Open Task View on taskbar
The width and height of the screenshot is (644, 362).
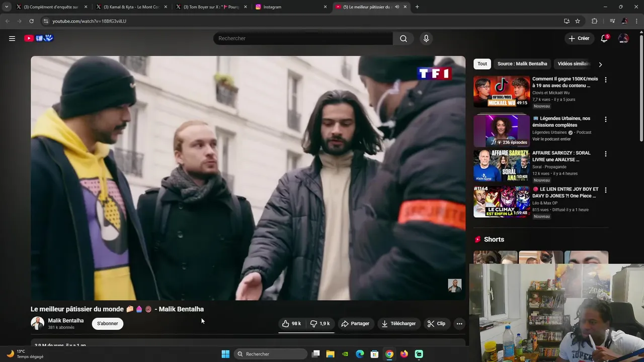[315, 354]
